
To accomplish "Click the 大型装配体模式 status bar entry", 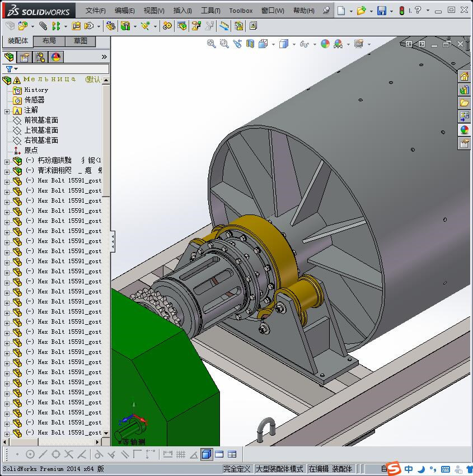I will tap(279, 469).
